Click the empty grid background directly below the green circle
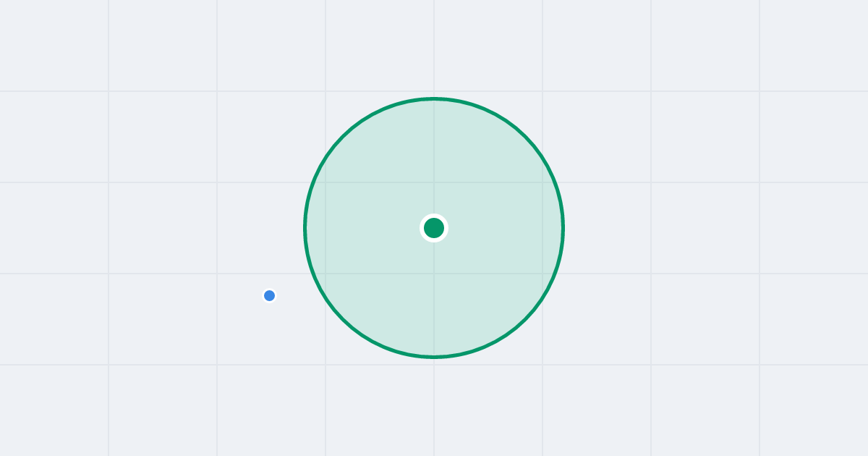 (x=434, y=407)
